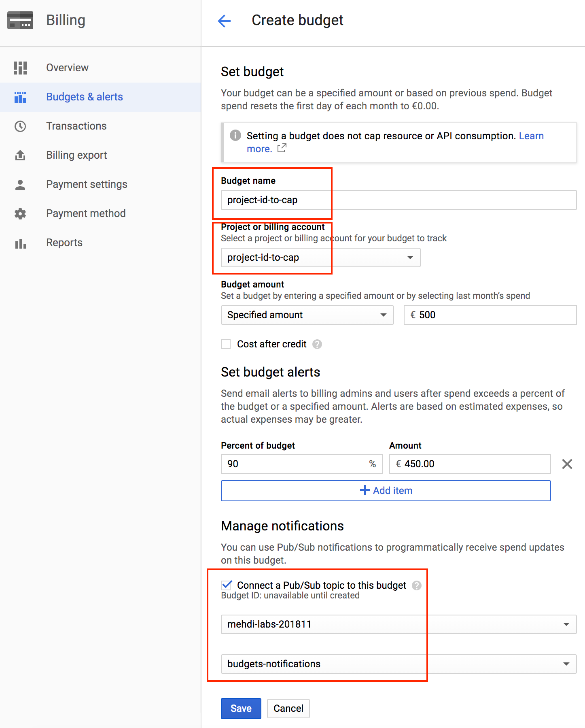
Task: Click the Budget name input field
Action: pos(398,200)
